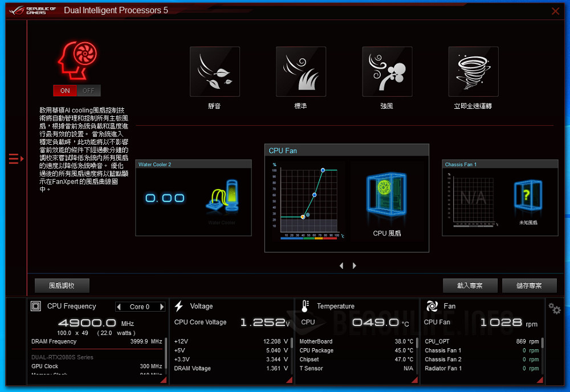The width and height of the screenshot is (570, 392).
Task: Select the 靜音 (silent) fan mode icon
Action: coord(214,71)
